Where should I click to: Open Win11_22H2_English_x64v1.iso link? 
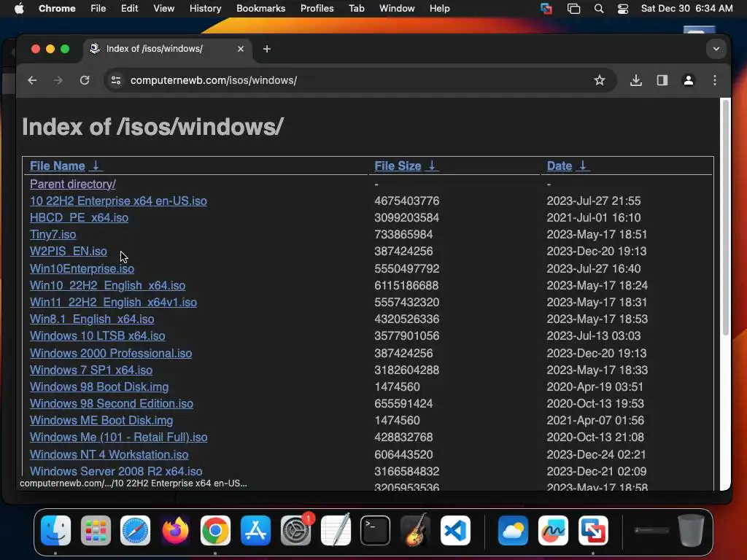pyautogui.click(x=113, y=303)
